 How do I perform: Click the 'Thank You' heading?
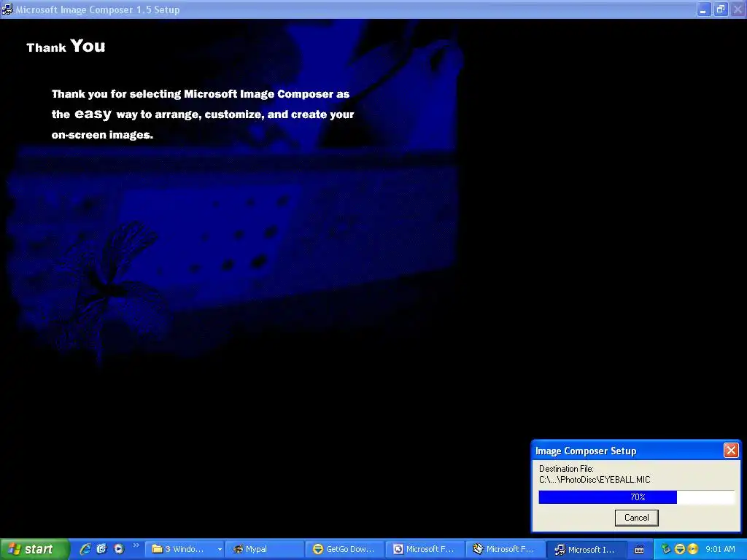pos(66,46)
